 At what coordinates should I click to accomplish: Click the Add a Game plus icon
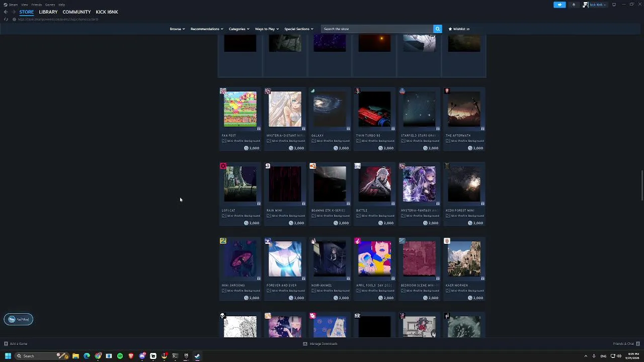pos(6,344)
